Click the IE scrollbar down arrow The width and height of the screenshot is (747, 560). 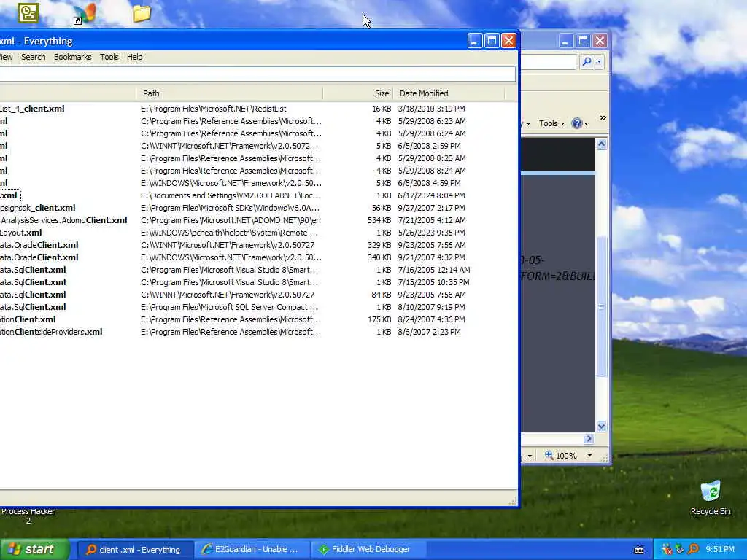tap(601, 426)
